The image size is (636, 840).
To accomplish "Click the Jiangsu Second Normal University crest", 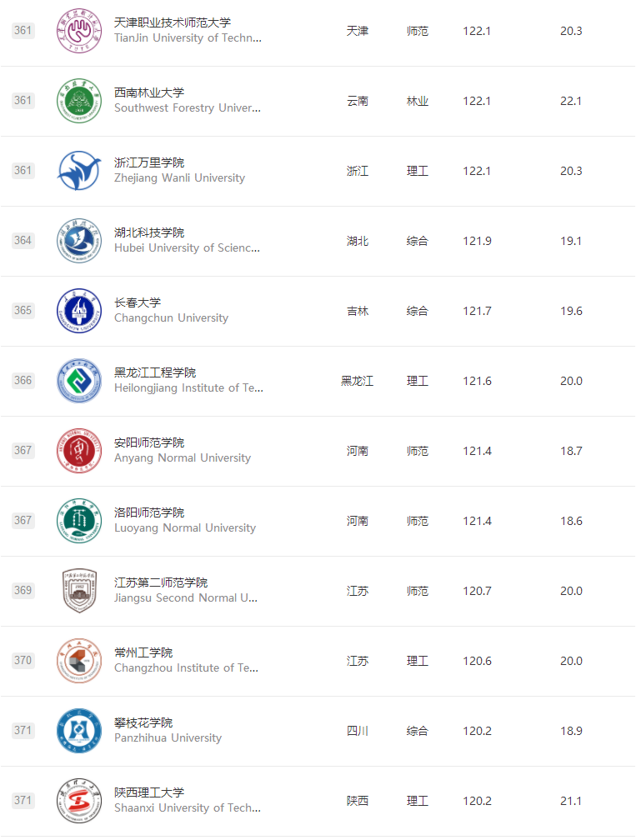I will (x=78, y=591).
